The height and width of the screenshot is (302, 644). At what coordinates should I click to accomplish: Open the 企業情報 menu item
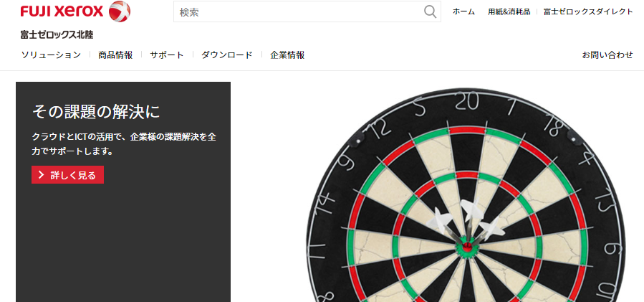(287, 55)
